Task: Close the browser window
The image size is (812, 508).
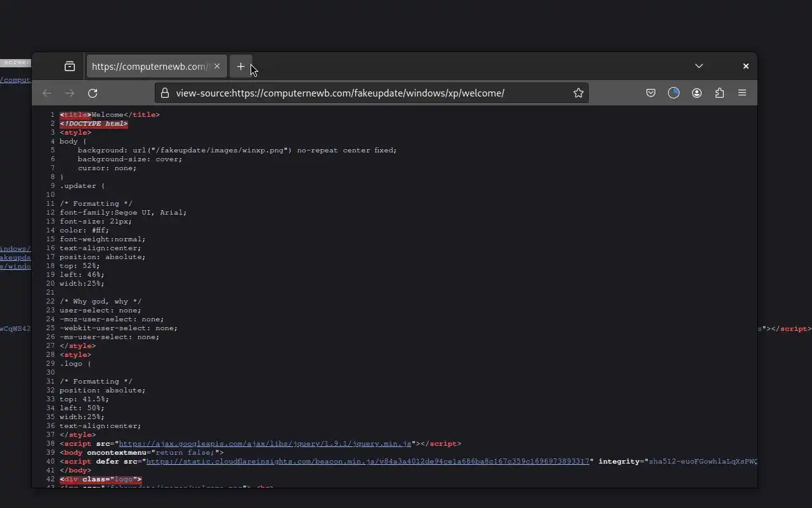Action: click(x=746, y=66)
